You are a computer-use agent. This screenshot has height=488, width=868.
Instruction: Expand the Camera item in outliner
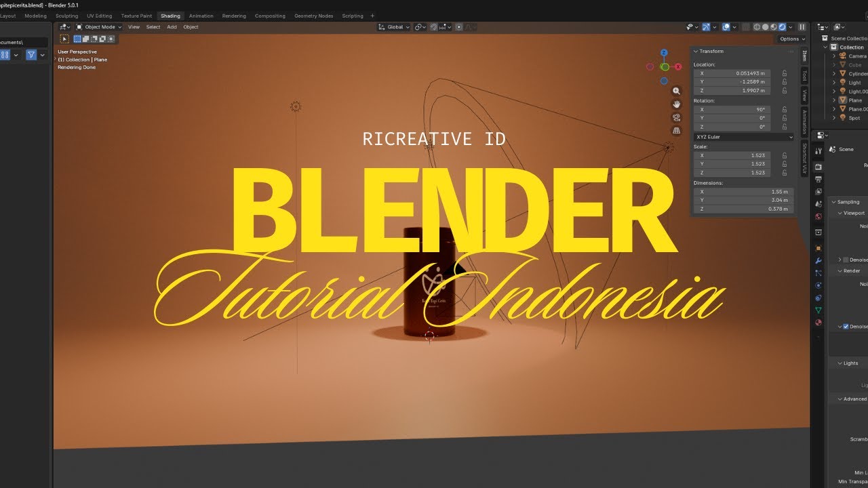(x=835, y=56)
